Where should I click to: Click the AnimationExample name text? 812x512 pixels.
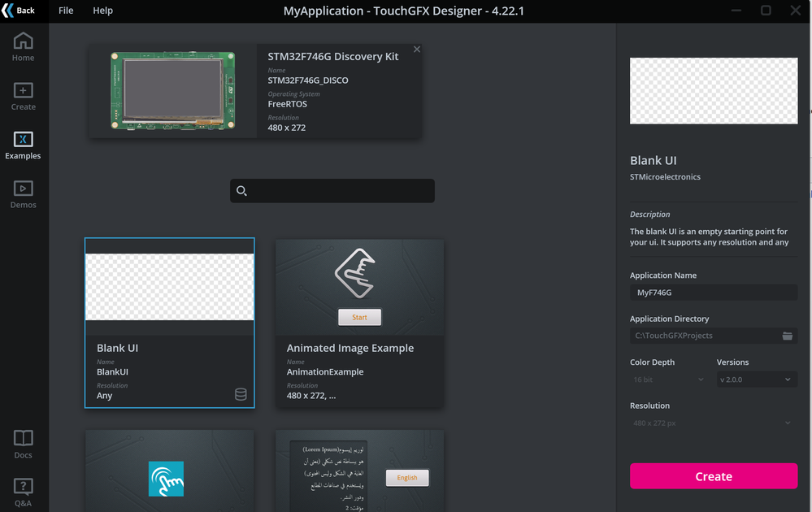pos(324,371)
